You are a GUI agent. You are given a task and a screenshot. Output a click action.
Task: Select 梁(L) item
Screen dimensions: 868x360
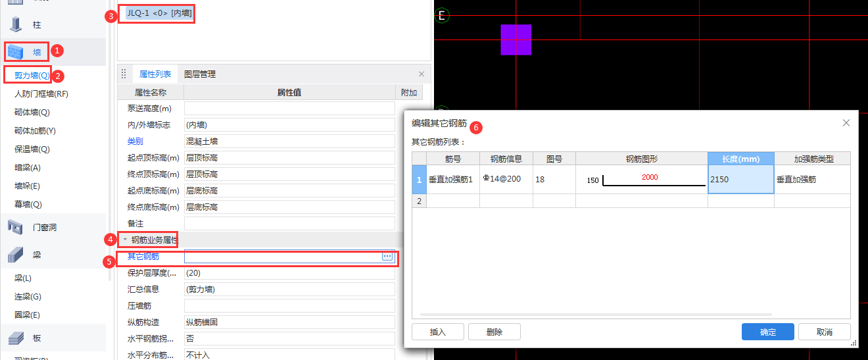[23, 278]
